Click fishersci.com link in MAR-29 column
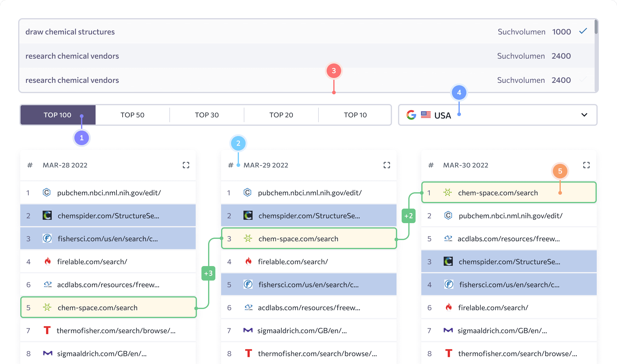This screenshot has width=617, height=364. click(x=308, y=285)
